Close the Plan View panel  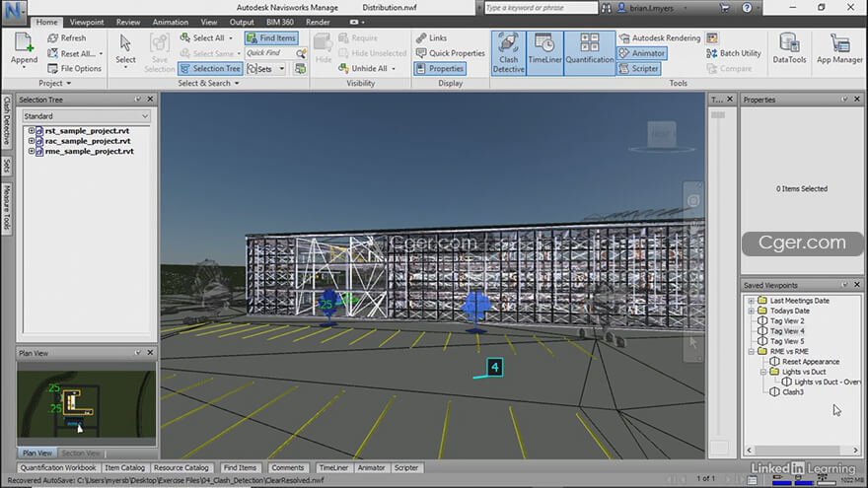point(150,353)
